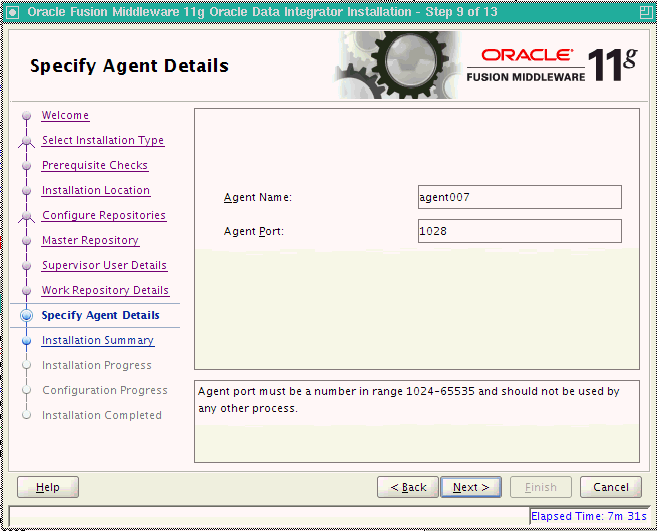
Task: Click the Agent Name label
Action: tap(258, 197)
